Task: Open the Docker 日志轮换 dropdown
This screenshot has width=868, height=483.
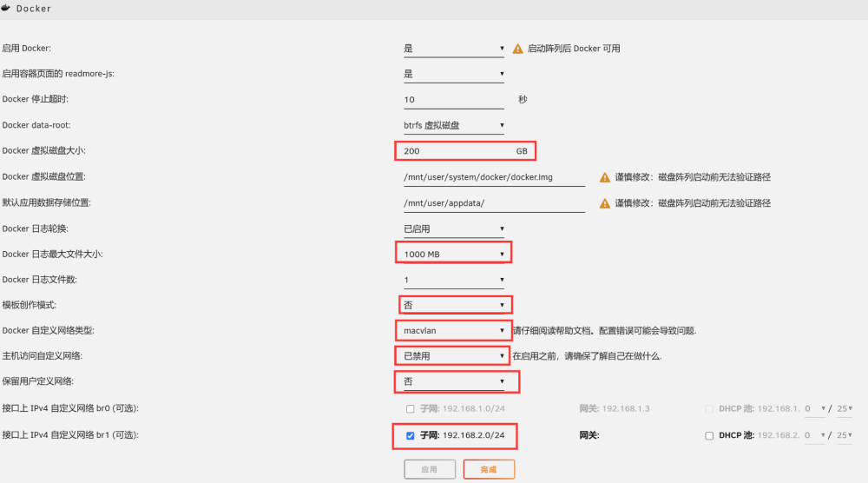Action: 453,228
